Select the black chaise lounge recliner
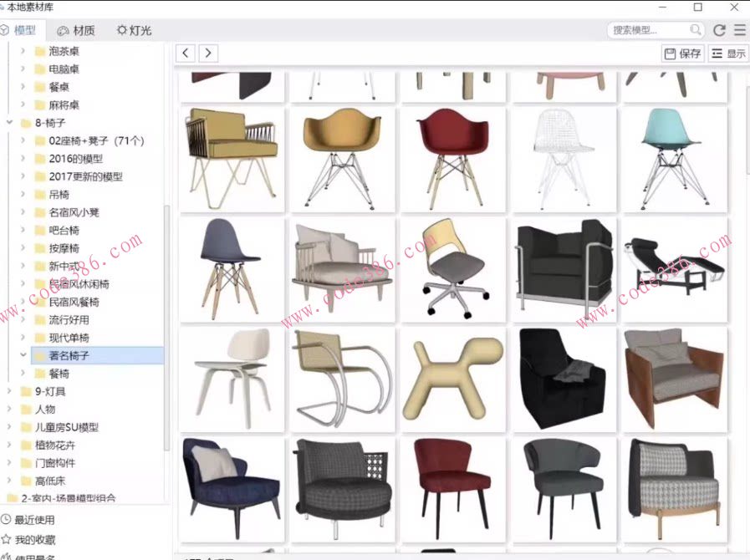This screenshot has width=750, height=560. 675,270
